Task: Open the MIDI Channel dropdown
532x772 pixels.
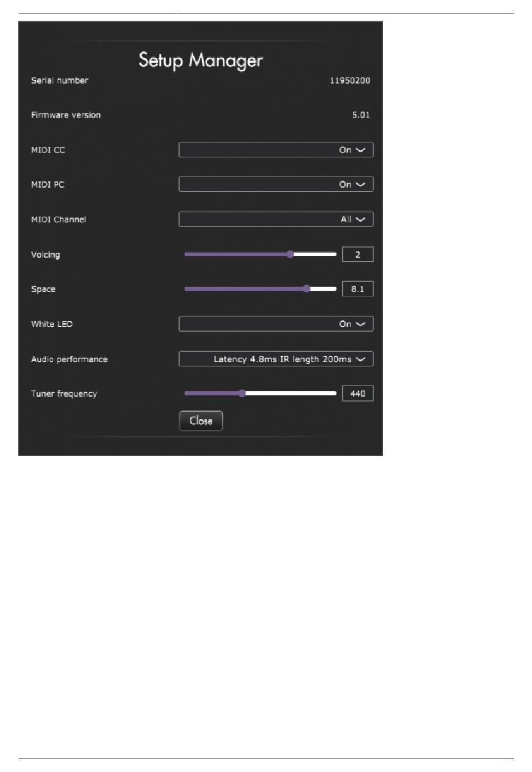Action: coord(276,219)
